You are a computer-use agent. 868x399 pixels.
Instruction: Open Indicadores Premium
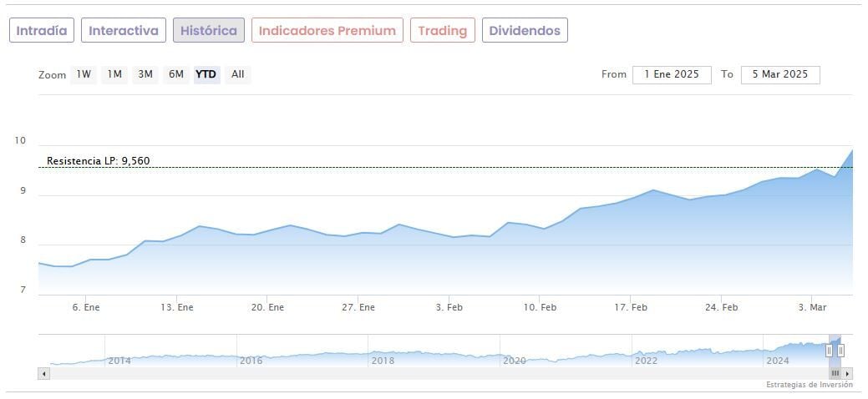(x=327, y=31)
